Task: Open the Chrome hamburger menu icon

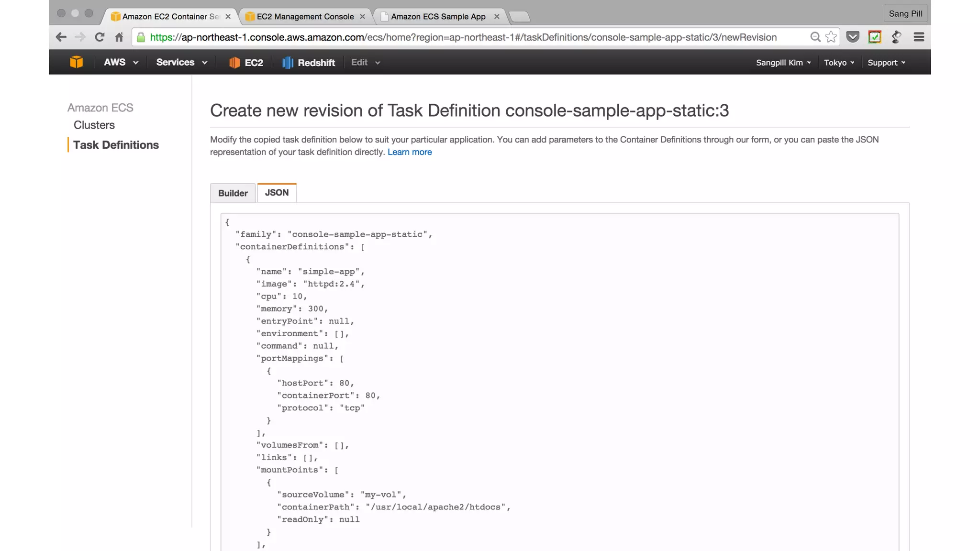Action: [919, 37]
